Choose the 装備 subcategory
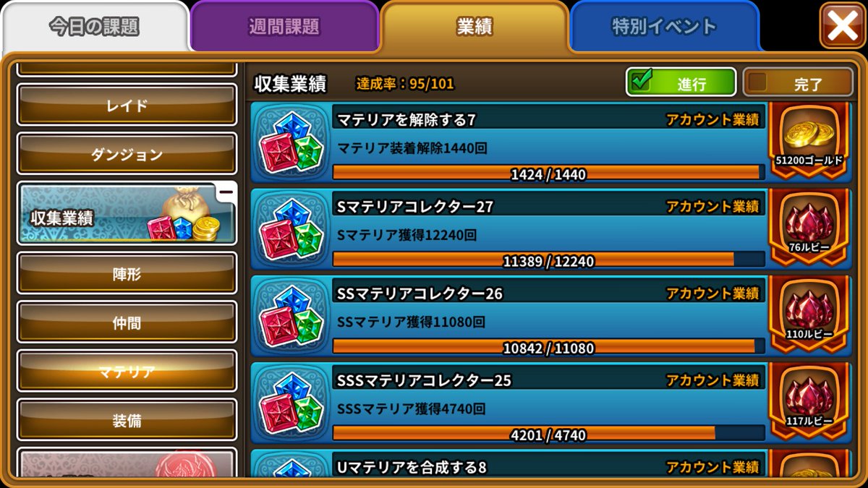 click(127, 420)
